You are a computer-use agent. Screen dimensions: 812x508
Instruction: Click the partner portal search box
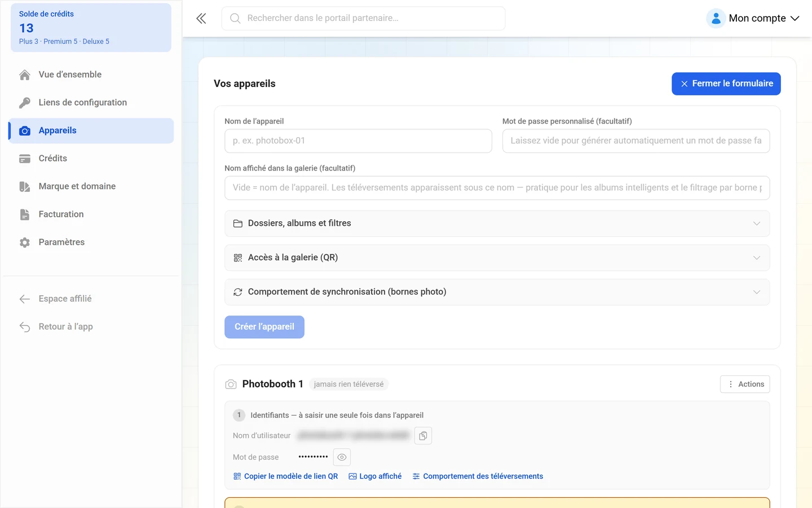(x=363, y=19)
